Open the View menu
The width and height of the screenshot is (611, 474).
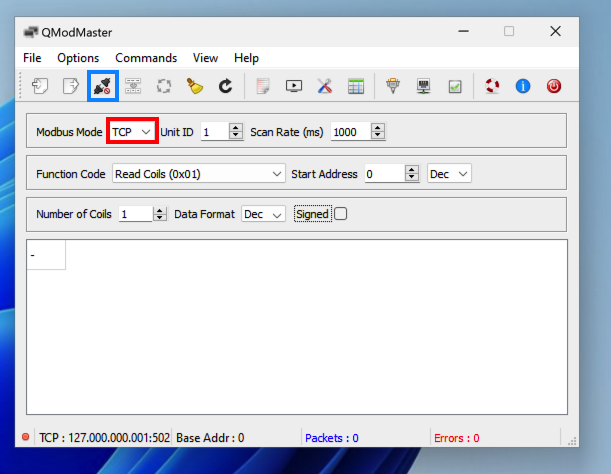click(205, 58)
